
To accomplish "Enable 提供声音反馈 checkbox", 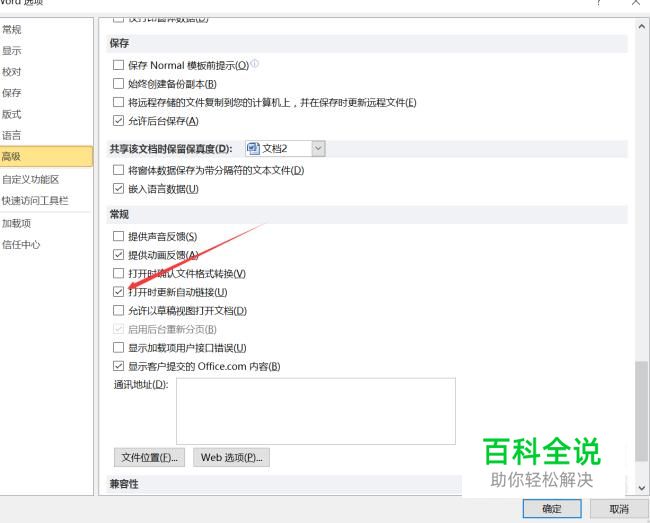I will pos(118,236).
